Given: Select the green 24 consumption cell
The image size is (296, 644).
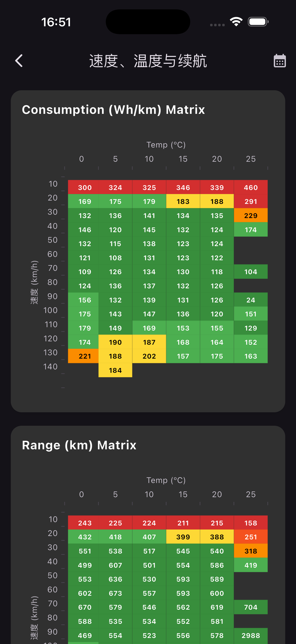Looking at the screenshot, I should click(250, 300).
